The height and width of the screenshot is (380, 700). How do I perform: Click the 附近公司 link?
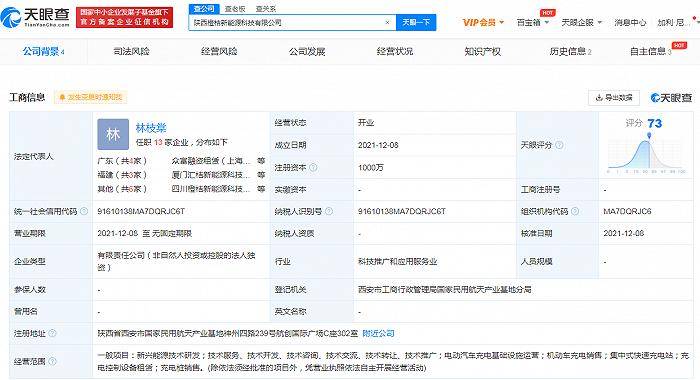379,333
